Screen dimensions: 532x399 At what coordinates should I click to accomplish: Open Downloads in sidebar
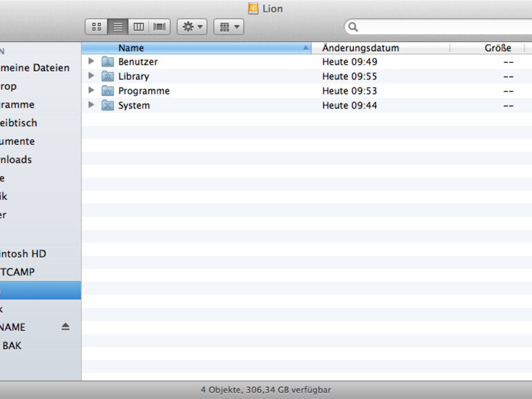pyautogui.click(x=16, y=159)
